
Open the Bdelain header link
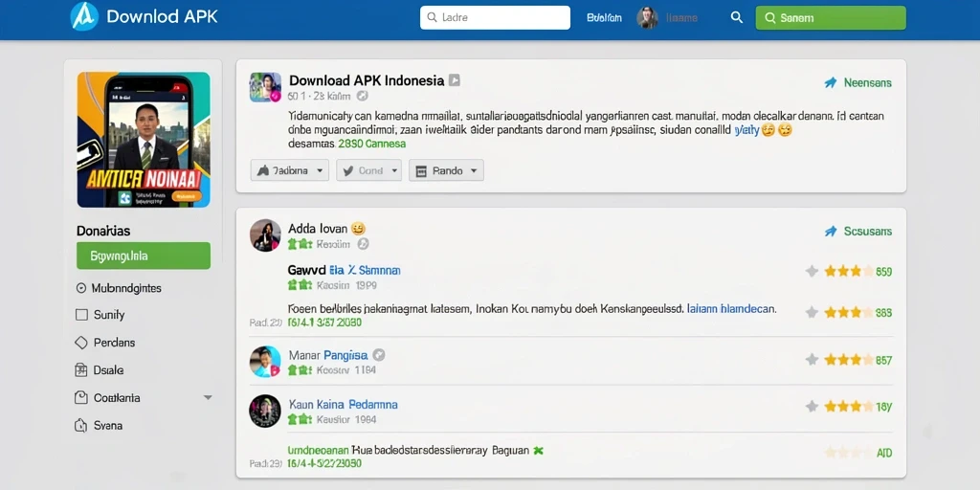605,18
